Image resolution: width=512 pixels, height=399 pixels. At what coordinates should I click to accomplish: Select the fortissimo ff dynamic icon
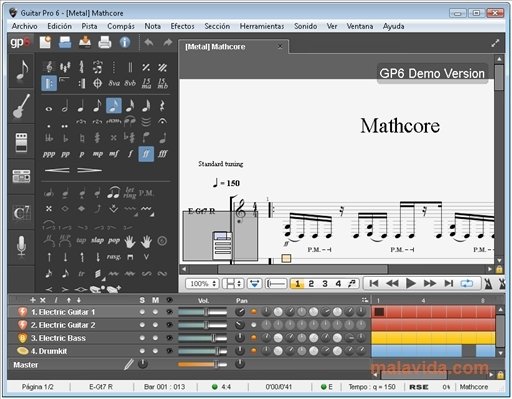146,154
